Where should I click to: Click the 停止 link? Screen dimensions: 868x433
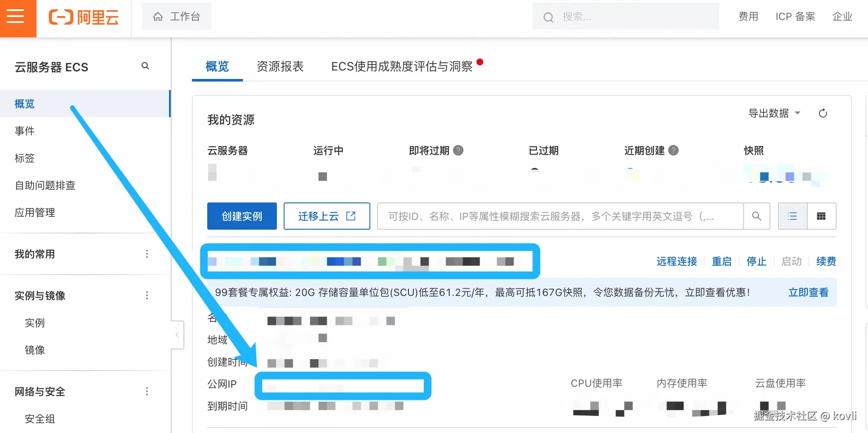tap(757, 261)
